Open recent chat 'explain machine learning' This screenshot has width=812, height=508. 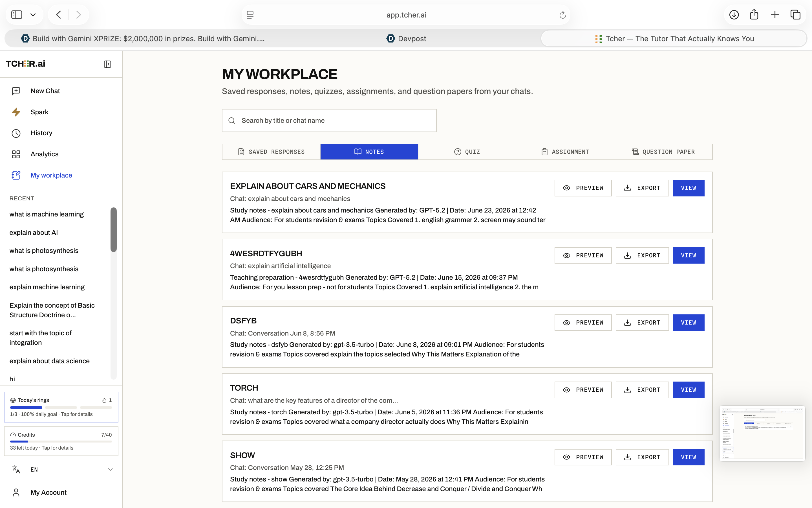click(x=47, y=287)
